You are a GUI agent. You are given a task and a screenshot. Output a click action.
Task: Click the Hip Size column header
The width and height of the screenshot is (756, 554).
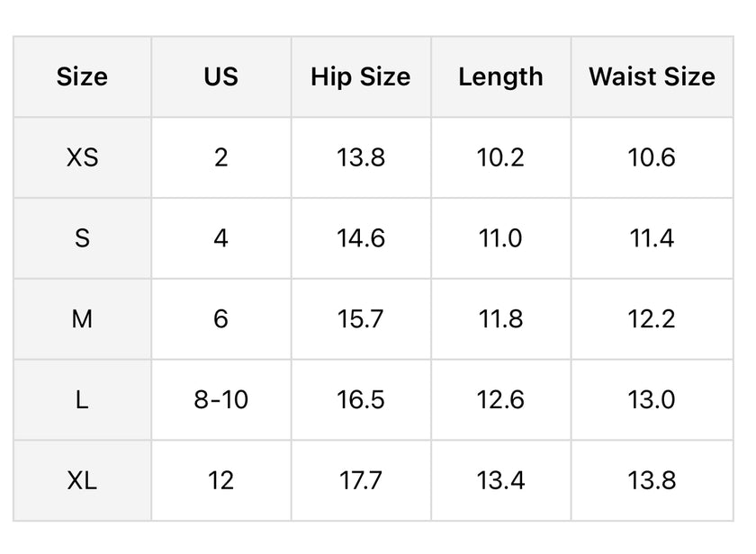(360, 76)
